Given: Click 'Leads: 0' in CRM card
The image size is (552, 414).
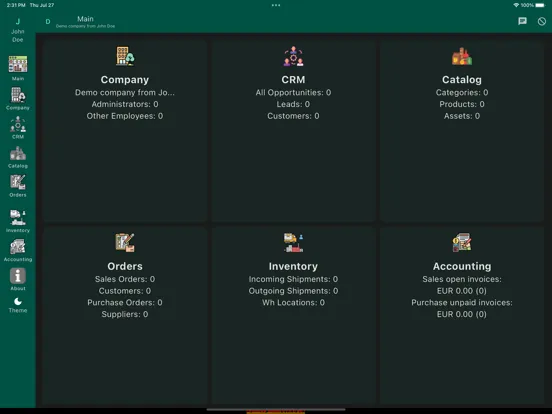Looking at the screenshot, I should (x=293, y=104).
